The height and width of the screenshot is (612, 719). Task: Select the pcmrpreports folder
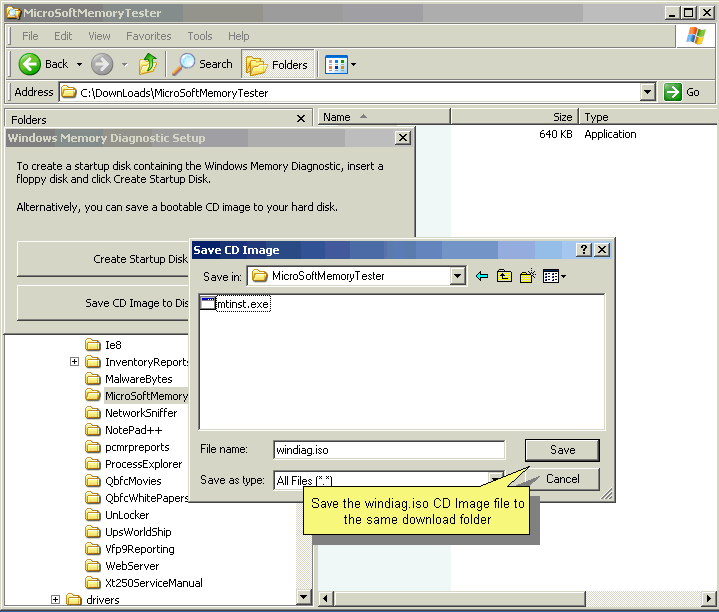[x=127, y=447]
